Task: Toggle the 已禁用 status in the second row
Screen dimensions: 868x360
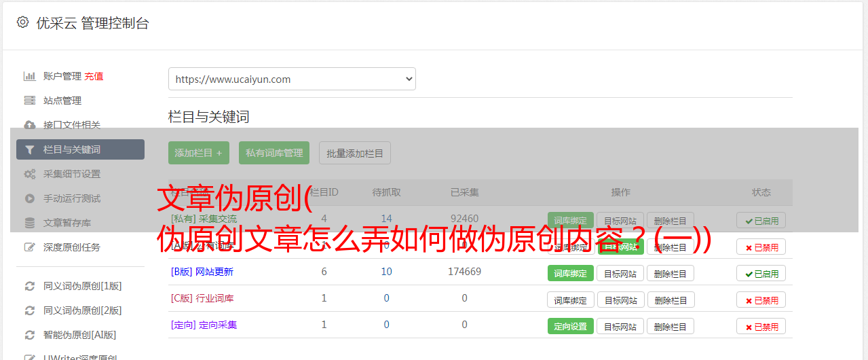Action: coord(761,247)
